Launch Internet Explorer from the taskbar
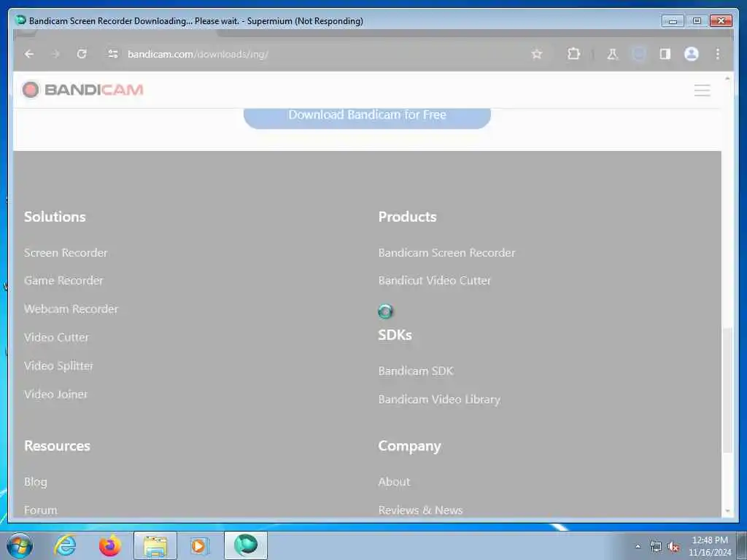The width and height of the screenshot is (747, 560). point(65,545)
